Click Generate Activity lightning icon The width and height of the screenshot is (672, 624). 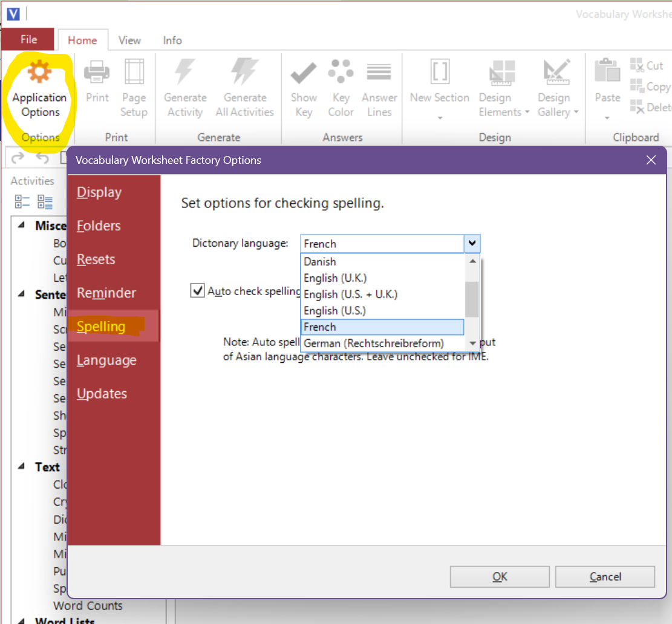tap(184, 71)
